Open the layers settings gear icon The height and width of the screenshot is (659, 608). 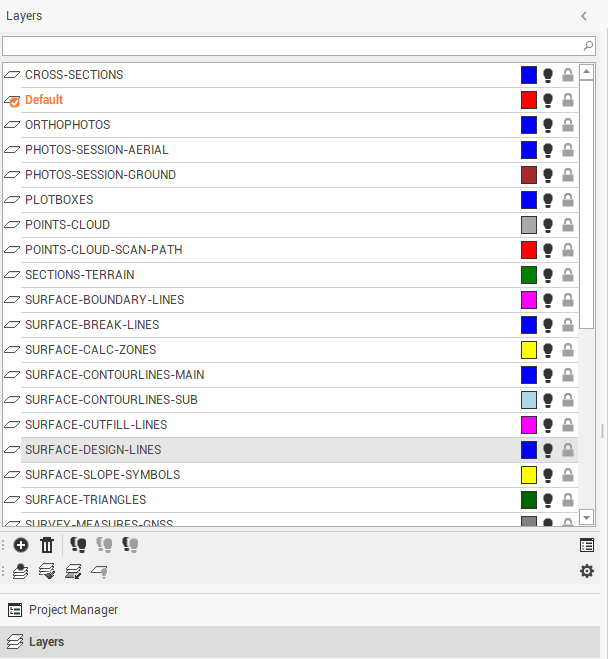point(587,571)
